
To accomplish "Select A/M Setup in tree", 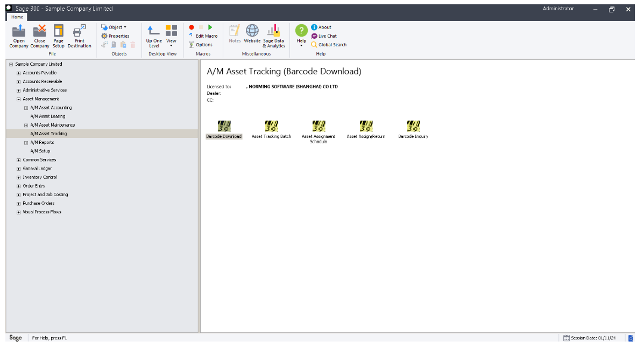I will coord(40,151).
